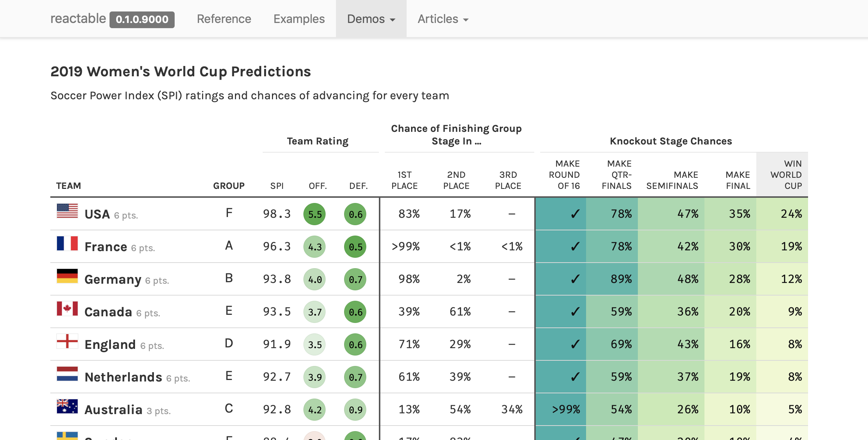This screenshot has width=868, height=440.
Task: Sort by Win World Cup column
Action: pyautogui.click(x=786, y=175)
